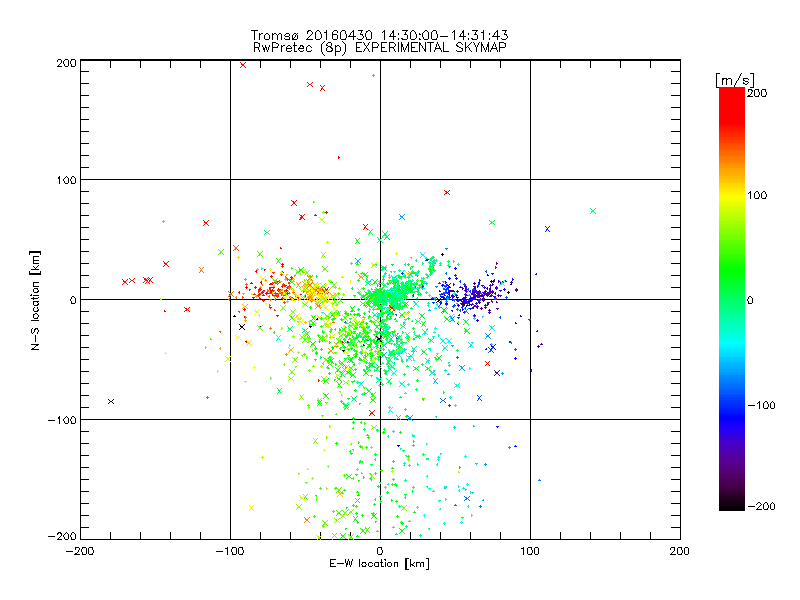Click the N-S axis '100' tick label
This screenshot has width=800, height=600.
tap(66, 180)
